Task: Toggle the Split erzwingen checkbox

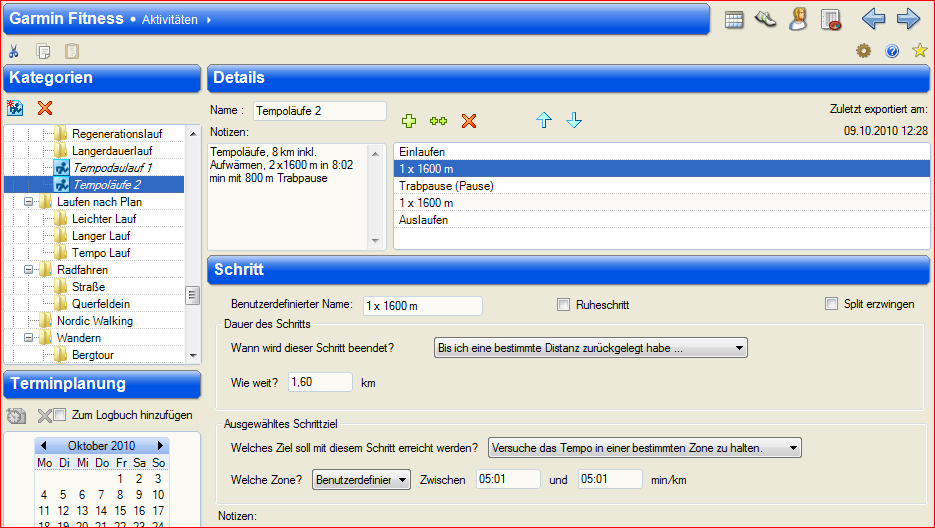Action: 831,304
